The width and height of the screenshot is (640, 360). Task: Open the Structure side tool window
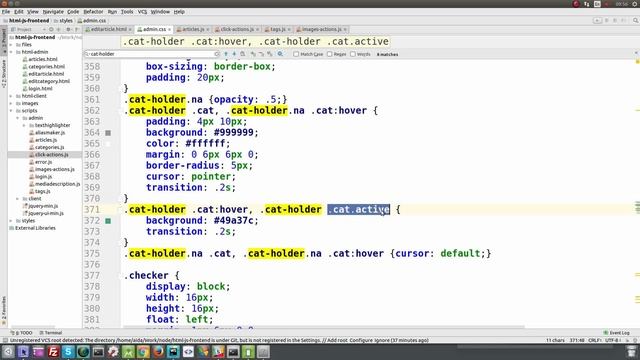(x=4, y=74)
